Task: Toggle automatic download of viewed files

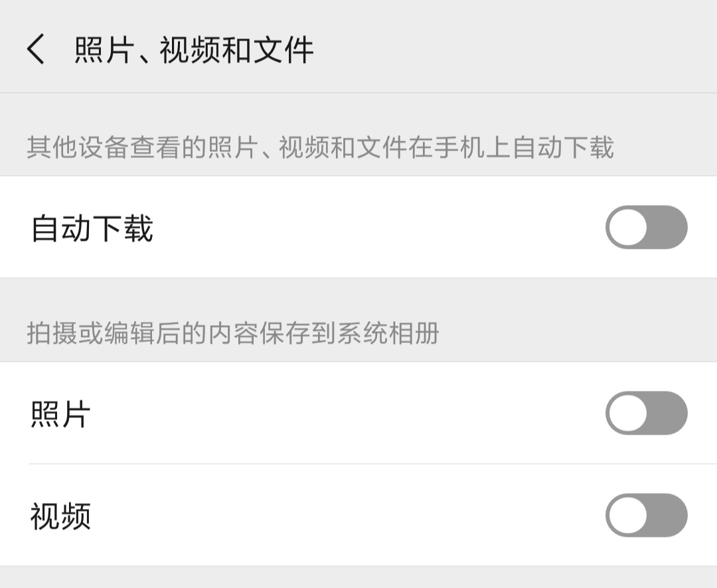Action: [x=647, y=228]
